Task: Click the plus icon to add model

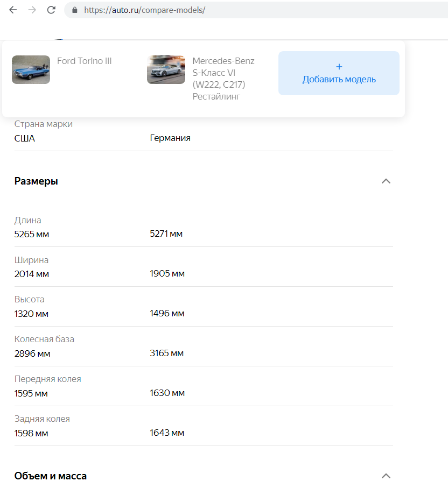Action: [x=339, y=67]
